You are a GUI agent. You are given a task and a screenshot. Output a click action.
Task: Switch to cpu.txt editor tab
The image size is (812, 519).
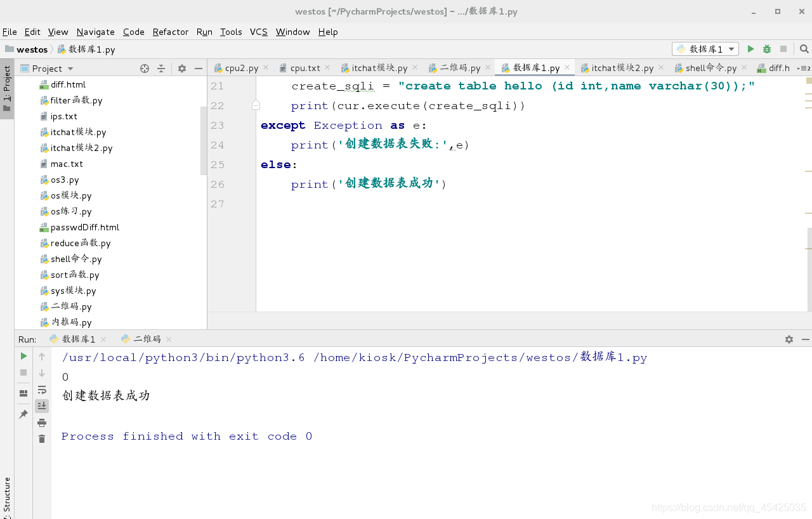coord(304,68)
